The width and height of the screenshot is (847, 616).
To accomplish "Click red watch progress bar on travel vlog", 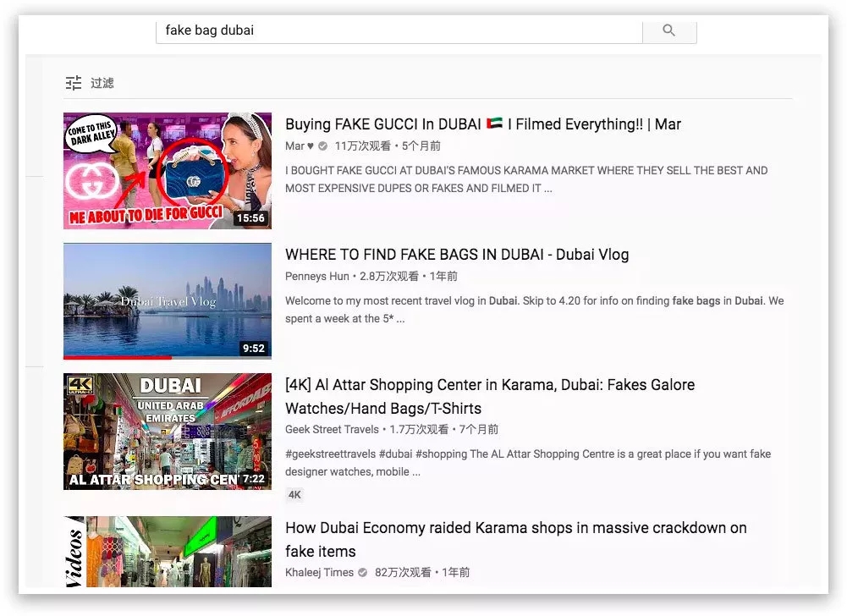I will (117, 357).
